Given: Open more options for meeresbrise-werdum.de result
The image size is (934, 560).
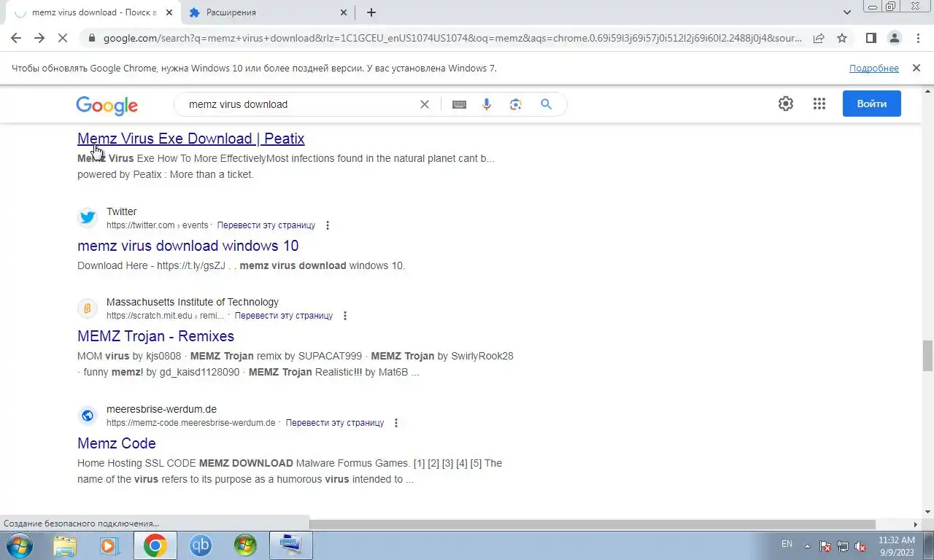Looking at the screenshot, I should (x=396, y=423).
